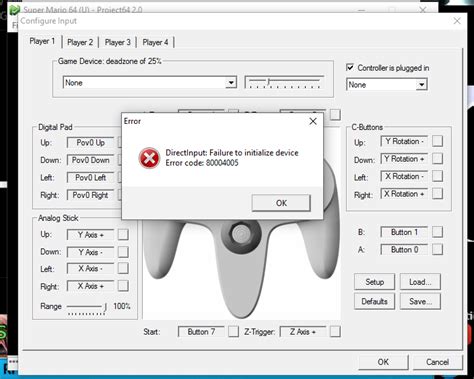
Task: Select the Player 4 tab
Action: [155, 42]
